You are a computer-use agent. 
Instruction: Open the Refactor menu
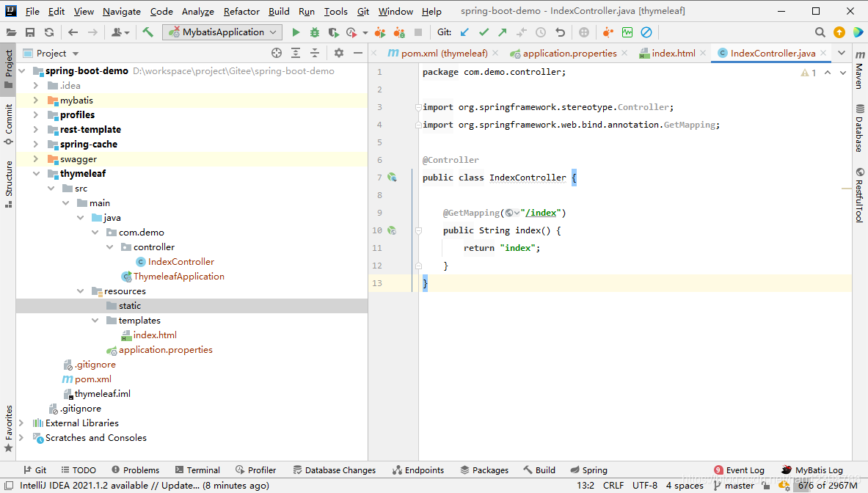241,11
